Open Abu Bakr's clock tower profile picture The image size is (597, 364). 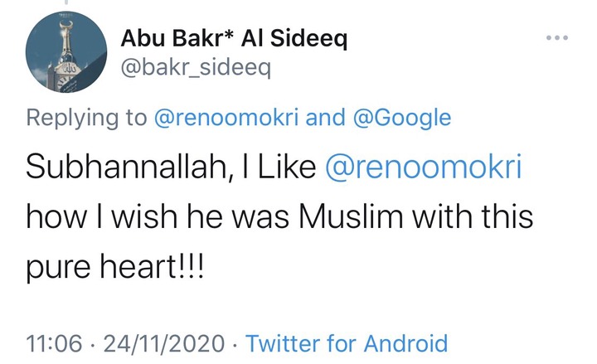tap(66, 51)
